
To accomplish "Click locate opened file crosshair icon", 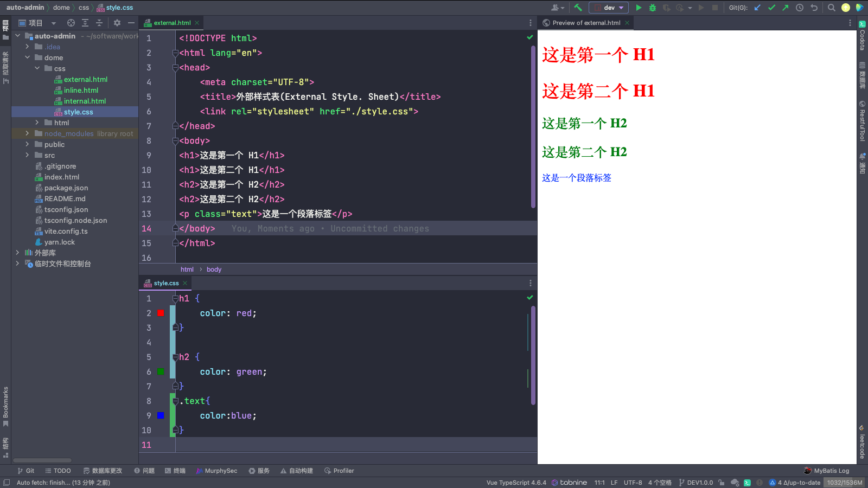I will click(71, 23).
